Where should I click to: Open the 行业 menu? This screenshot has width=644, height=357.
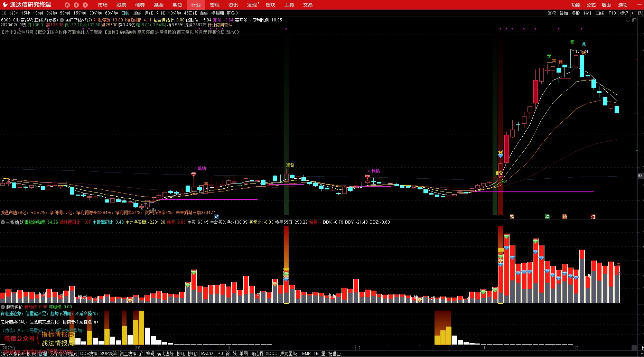coord(196,5)
